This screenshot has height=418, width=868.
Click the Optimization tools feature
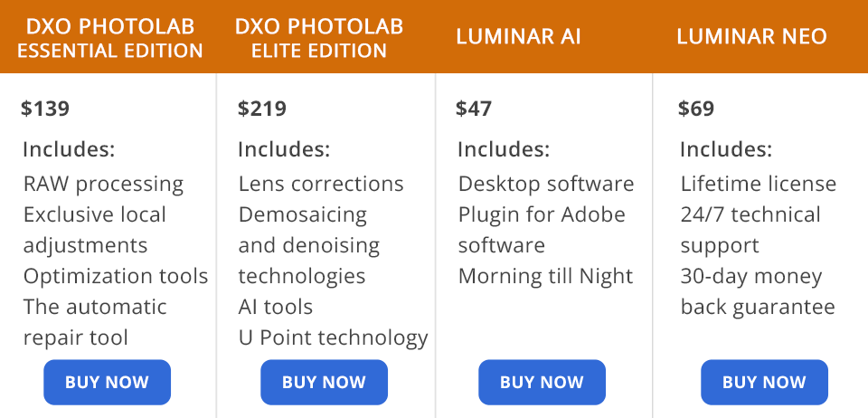(x=116, y=277)
